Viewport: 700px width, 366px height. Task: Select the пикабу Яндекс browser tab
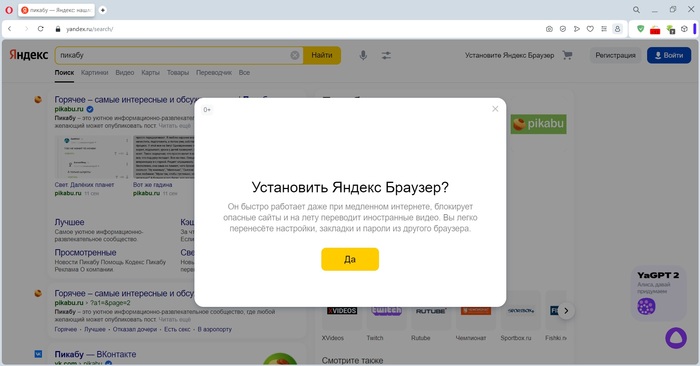56,10
